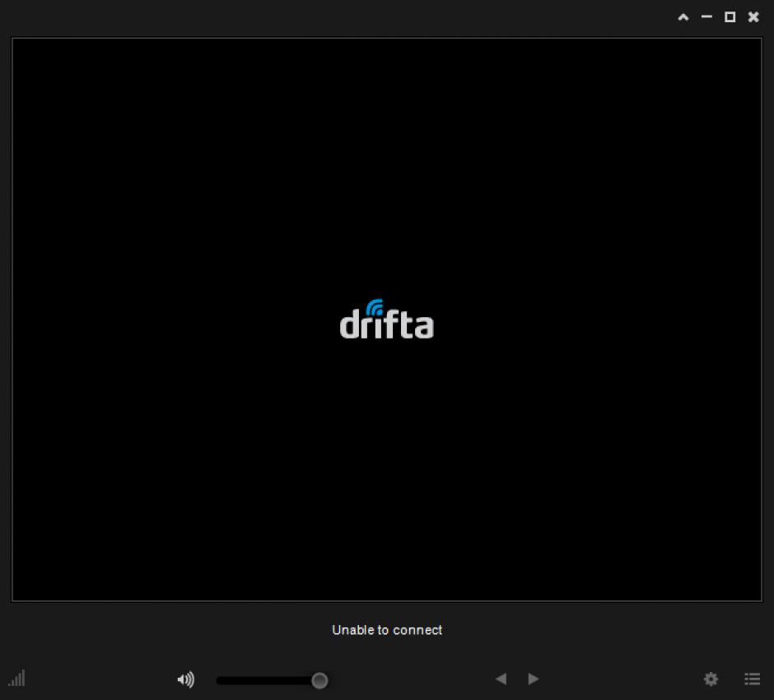Collapse the player using the up-chevron
Image resolution: width=774 pixels, height=700 pixels.
(683, 17)
